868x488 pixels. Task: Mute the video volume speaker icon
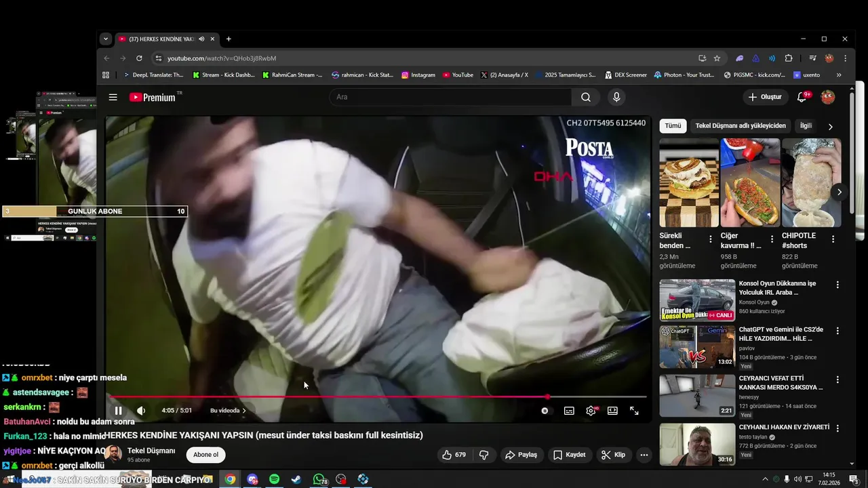point(141,411)
